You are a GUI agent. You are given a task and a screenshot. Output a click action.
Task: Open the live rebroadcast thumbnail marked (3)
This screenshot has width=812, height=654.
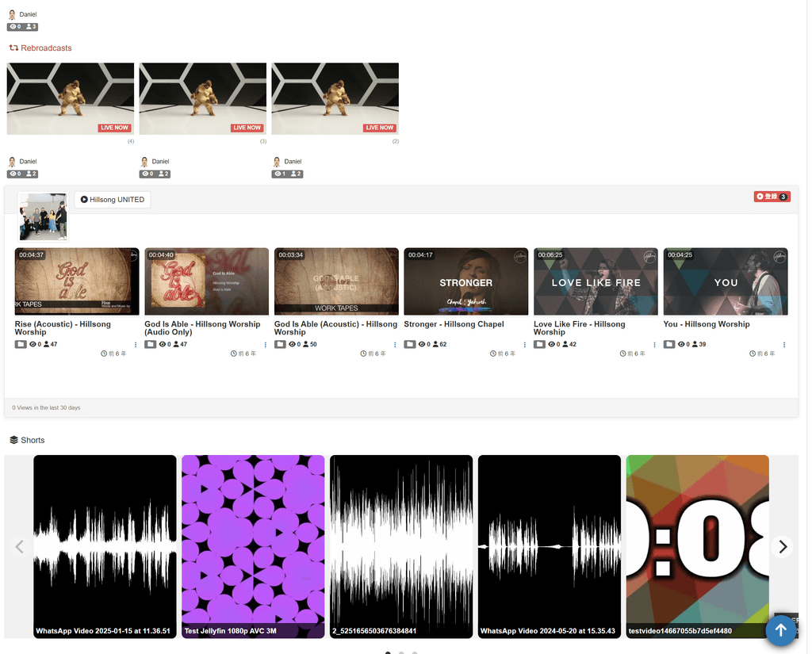(x=203, y=99)
